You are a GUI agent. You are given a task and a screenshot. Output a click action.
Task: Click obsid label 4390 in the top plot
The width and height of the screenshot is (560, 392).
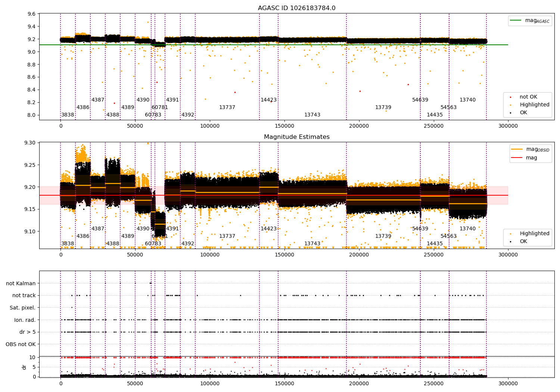(143, 100)
